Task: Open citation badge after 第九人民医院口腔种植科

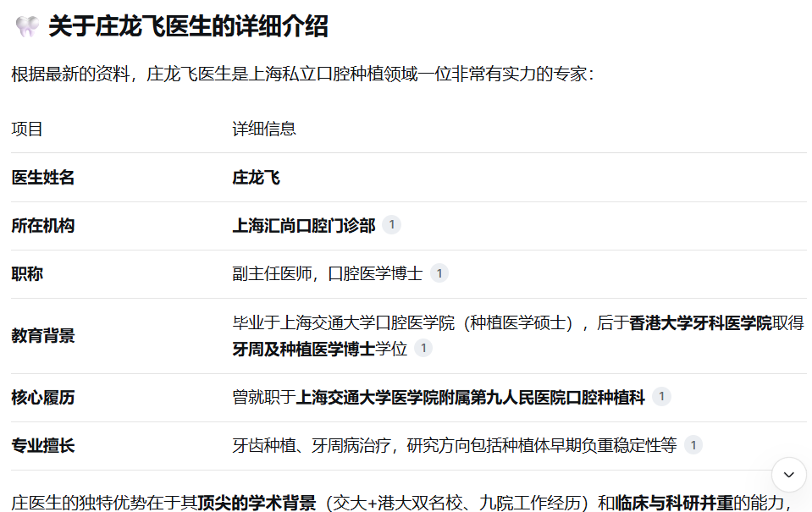Action: [661, 397]
